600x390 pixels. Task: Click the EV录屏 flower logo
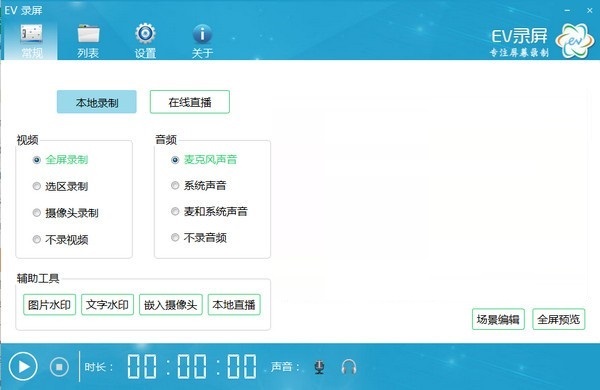575,41
